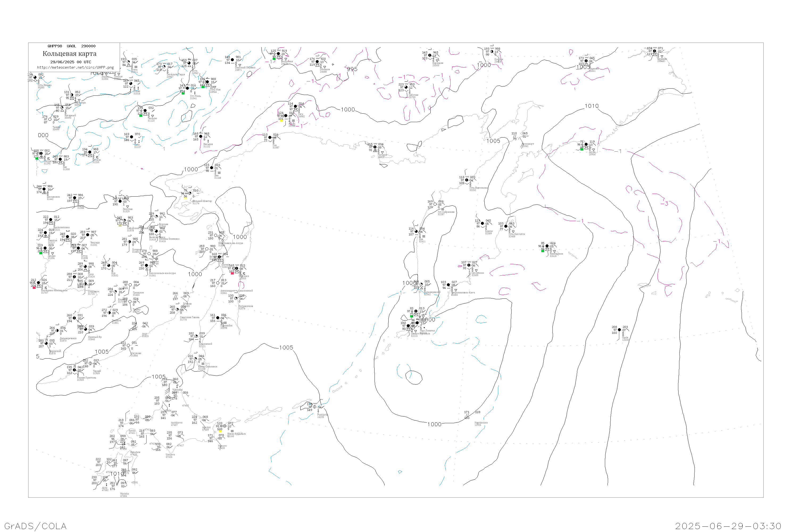Click the Тында station open circle

click(x=50, y=119)
